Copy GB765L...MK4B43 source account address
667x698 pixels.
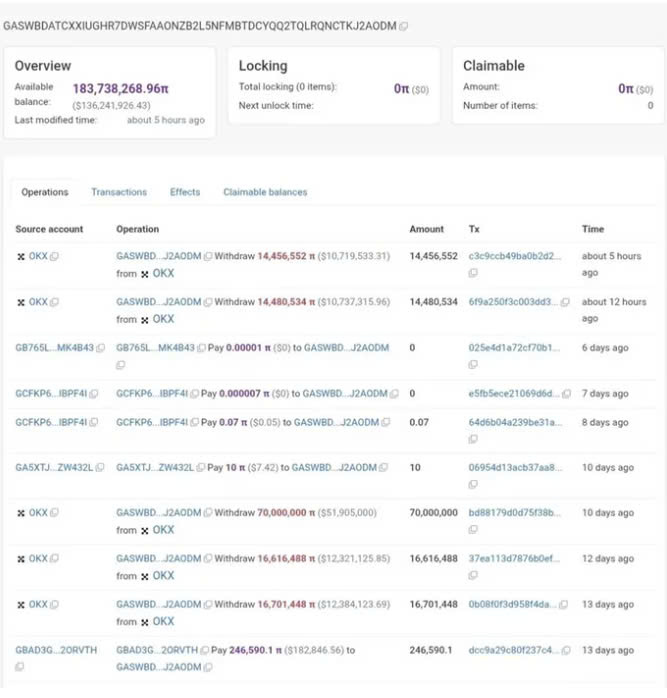pyautogui.click(x=101, y=348)
